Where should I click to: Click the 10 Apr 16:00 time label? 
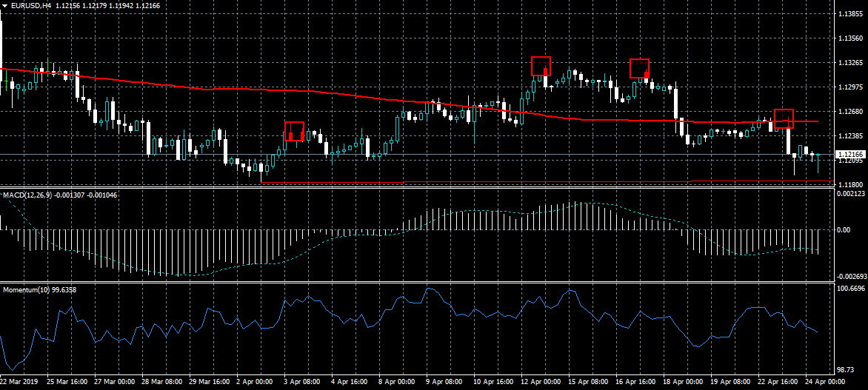pos(493,383)
